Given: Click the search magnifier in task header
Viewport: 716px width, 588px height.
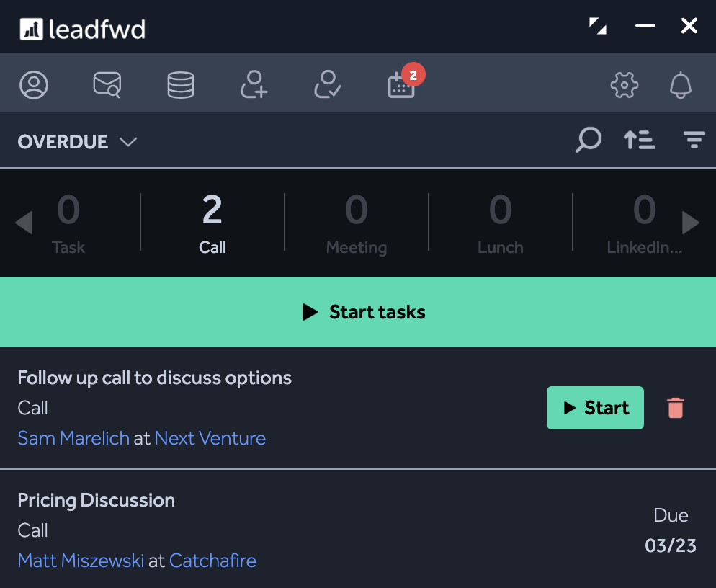Looking at the screenshot, I should click(588, 140).
